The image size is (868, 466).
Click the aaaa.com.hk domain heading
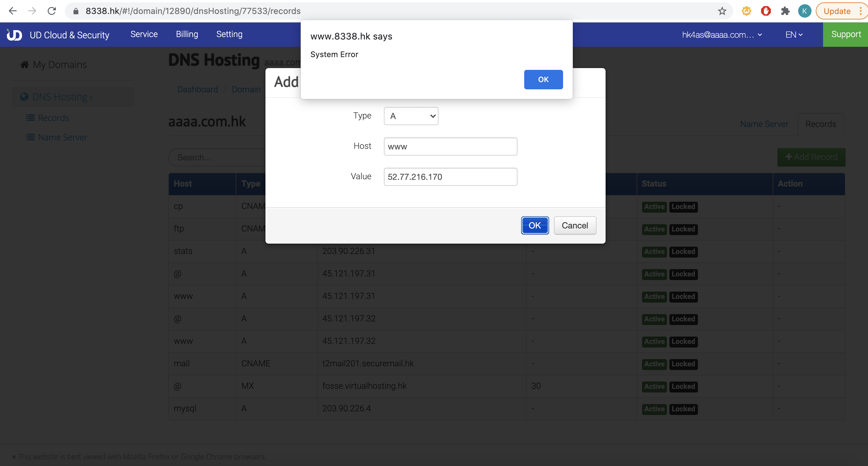(207, 121)
